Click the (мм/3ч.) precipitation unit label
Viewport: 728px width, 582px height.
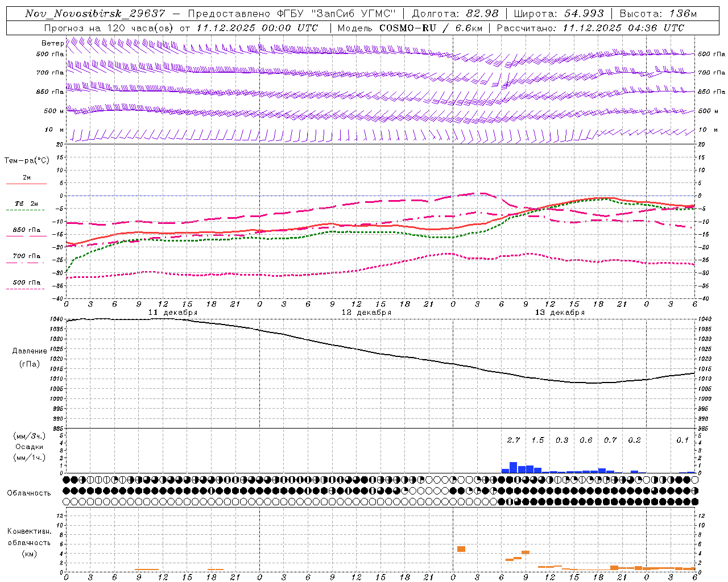click(x=29, y=436)
